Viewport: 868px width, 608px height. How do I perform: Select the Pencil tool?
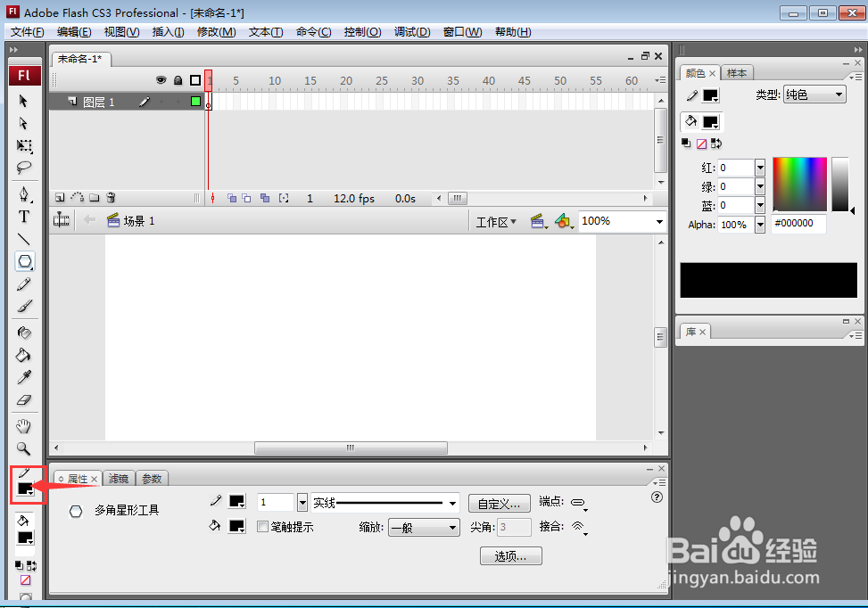pyautogui.click(x=24, y=284)
